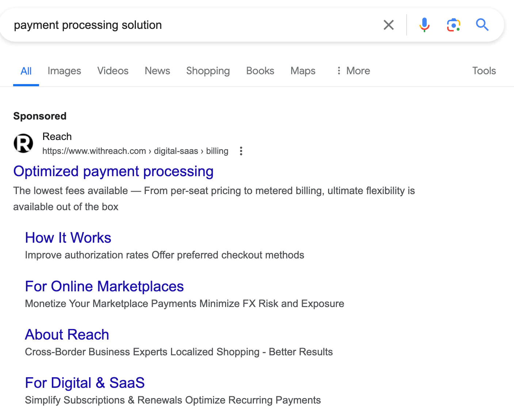The image size is (514, 420).
Task: Click into the search text field
Action: click(x=190, y=25)
